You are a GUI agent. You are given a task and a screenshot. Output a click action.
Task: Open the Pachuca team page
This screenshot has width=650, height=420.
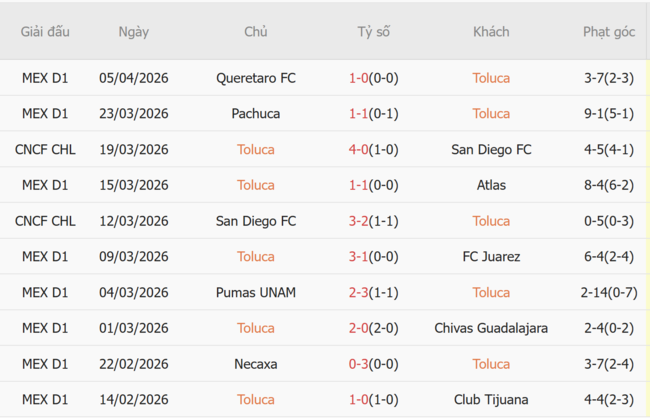(x=255, y=114)
